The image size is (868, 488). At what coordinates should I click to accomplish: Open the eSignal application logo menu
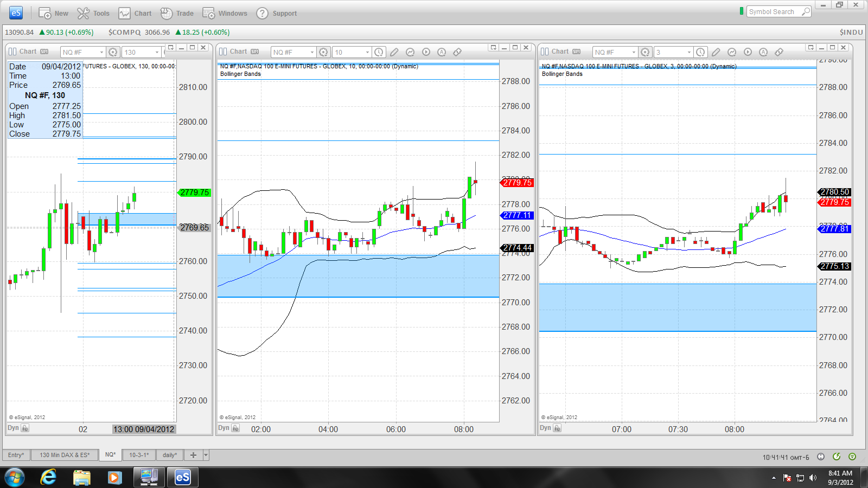click(x=16, y=12)
